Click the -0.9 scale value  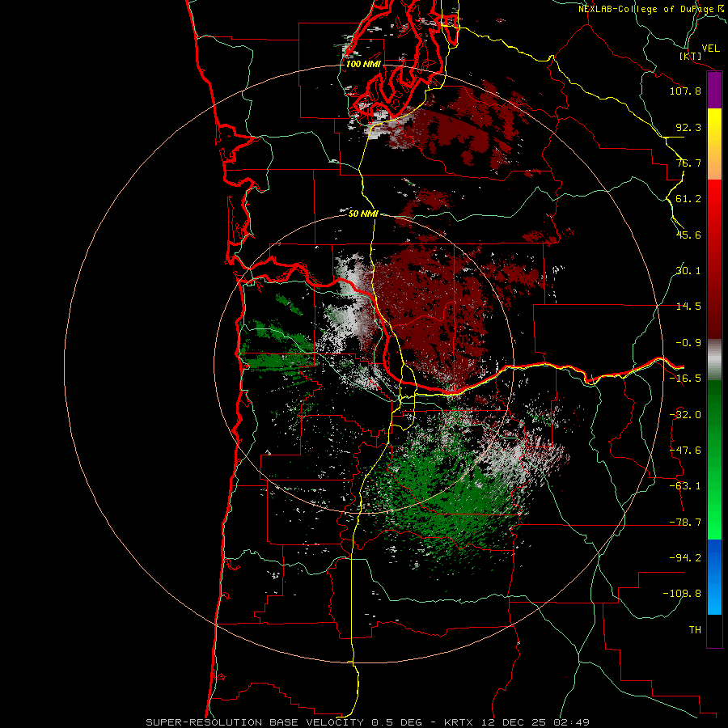point(688,343)
